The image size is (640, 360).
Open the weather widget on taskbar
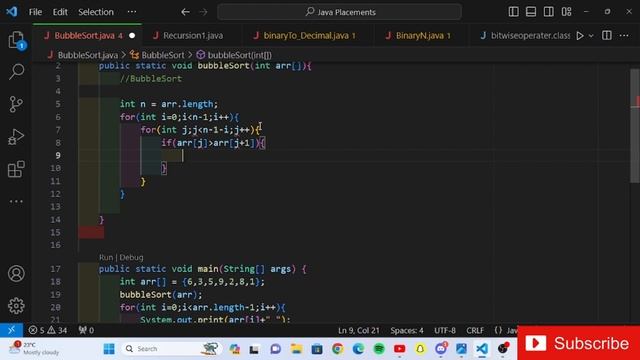(x=34, y=348)
